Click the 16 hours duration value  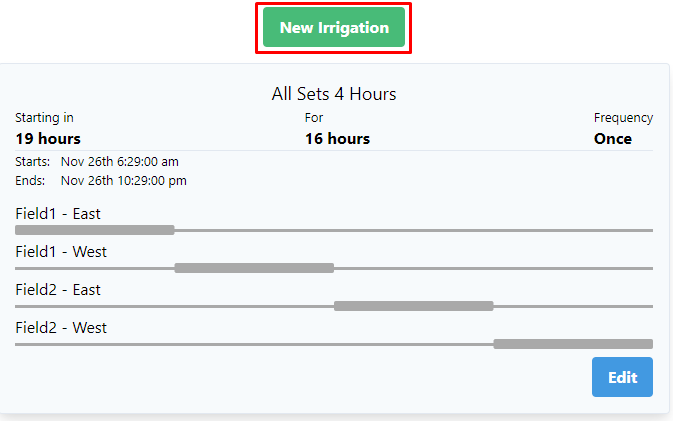(x=337, y=139)
